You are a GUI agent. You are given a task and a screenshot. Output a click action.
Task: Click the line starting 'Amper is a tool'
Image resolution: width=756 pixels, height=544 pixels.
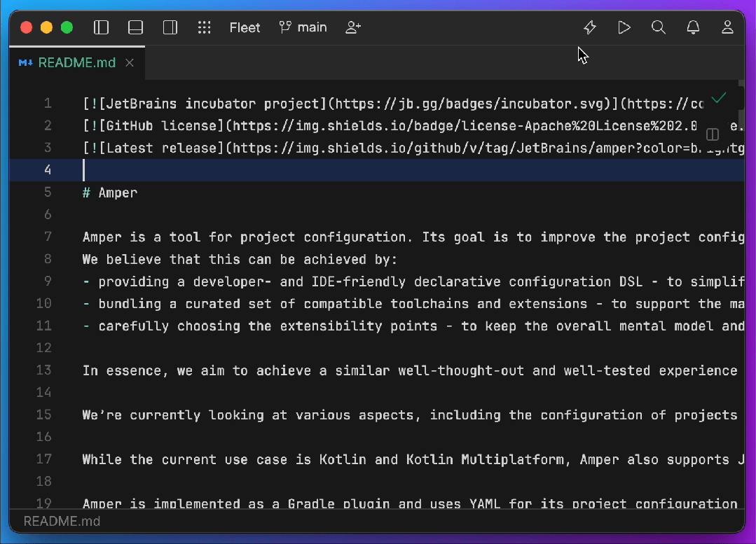(x=413, y=237)
